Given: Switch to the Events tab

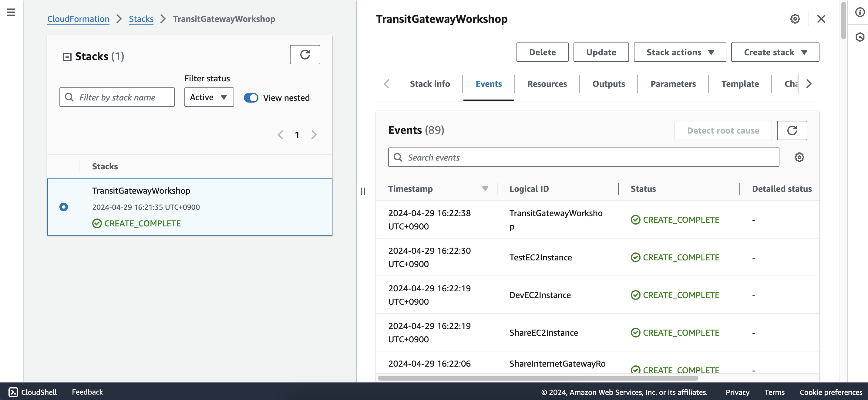Looking at the screenshot, I should tap(489, 84).
